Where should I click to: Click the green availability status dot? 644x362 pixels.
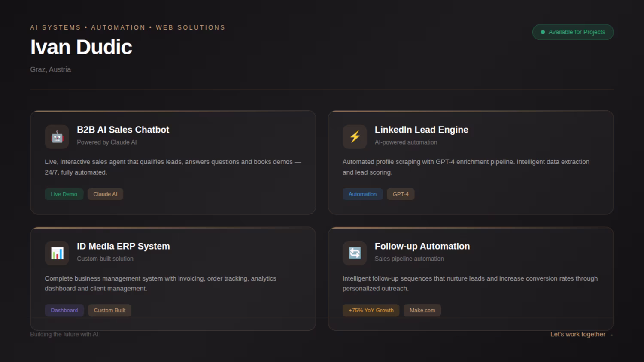click(543, 32)
